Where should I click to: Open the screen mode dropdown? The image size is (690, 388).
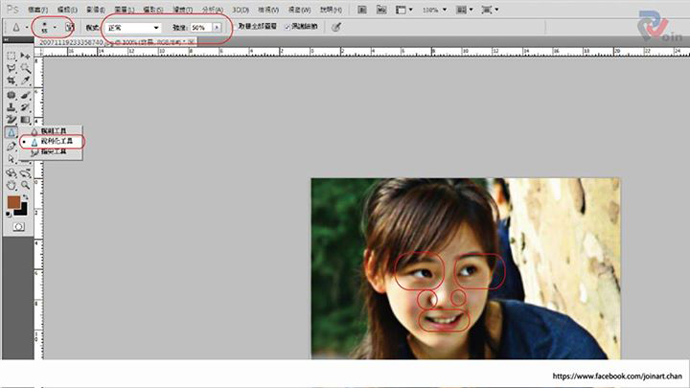click(489, 9)
